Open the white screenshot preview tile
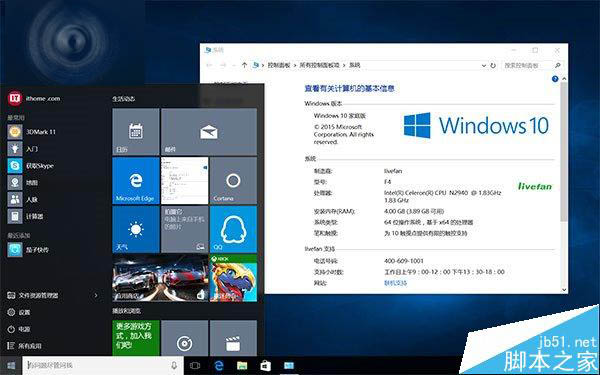Screen dimensions: 600x375 [185, 180]
